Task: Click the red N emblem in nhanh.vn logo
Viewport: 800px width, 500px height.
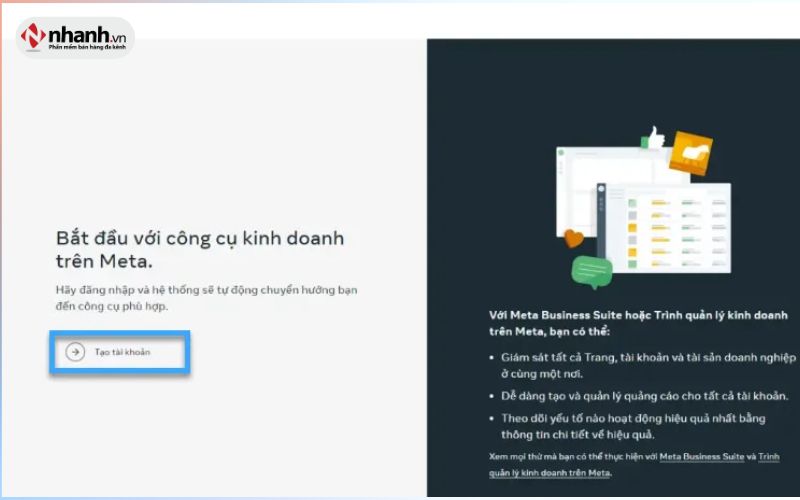Action: (x=33, y=36)
